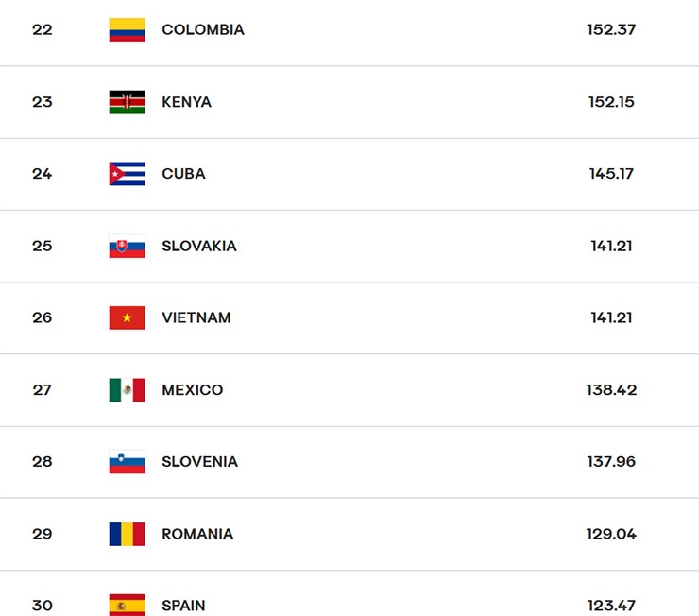Image resolution: width=699 pixels, height=616 pixels.
Task: Click the Slovenia flag icon
Action: 128,462
